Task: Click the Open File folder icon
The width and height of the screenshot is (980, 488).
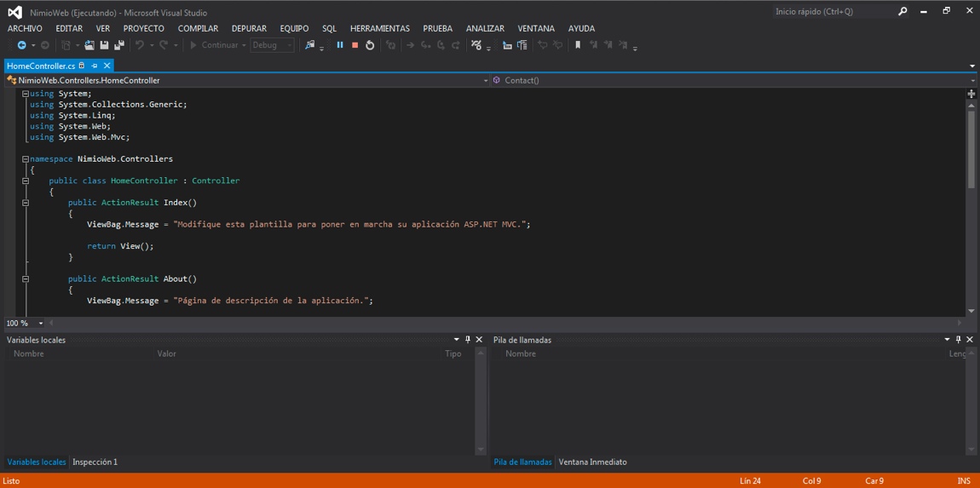Action: pos(89,45)
